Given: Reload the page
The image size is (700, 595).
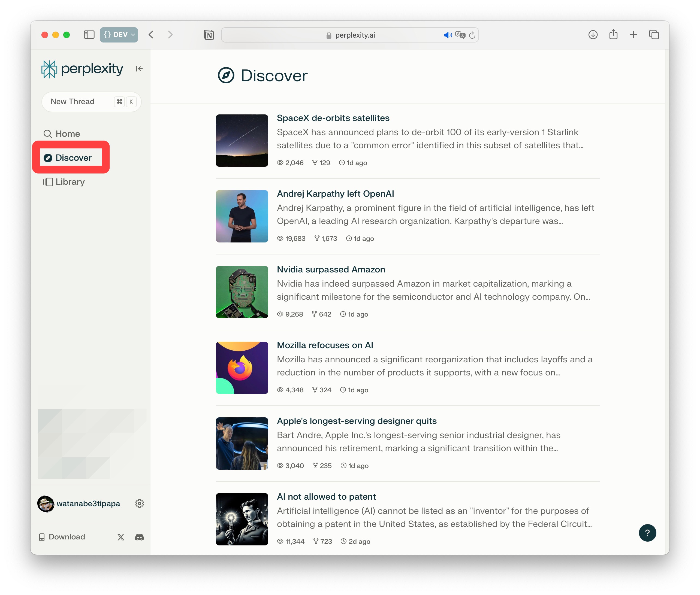Looking at the screenshot, I should (472, 35).
